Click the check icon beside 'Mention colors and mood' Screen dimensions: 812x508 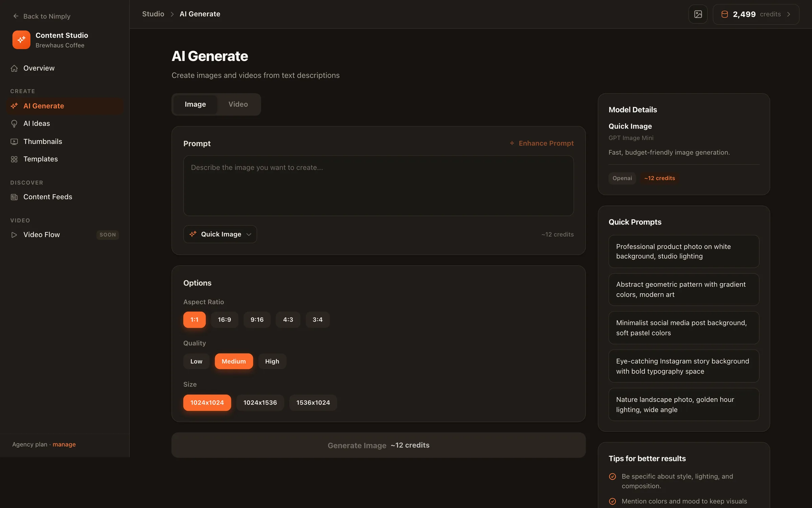(x=612, y=501)
